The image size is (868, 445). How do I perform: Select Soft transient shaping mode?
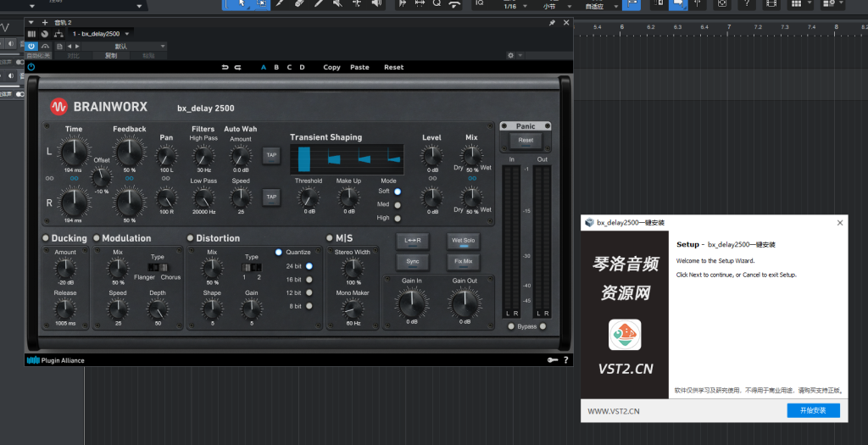(x=398, y=192)
